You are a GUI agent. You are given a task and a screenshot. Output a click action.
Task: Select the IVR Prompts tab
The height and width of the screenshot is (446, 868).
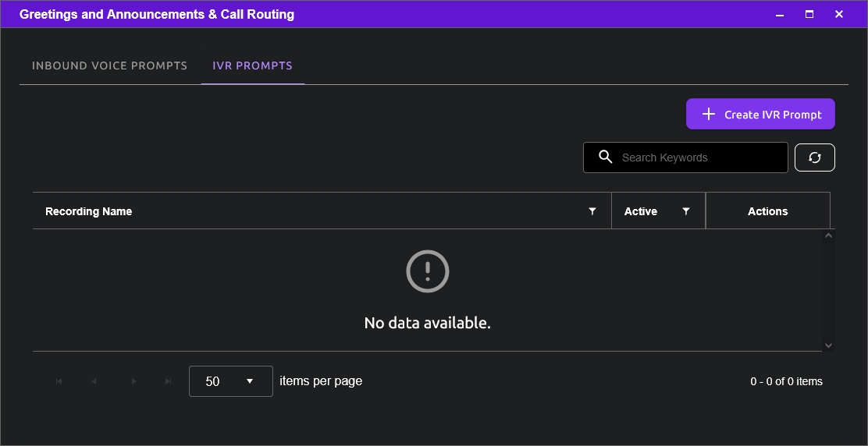pos(252,65)
